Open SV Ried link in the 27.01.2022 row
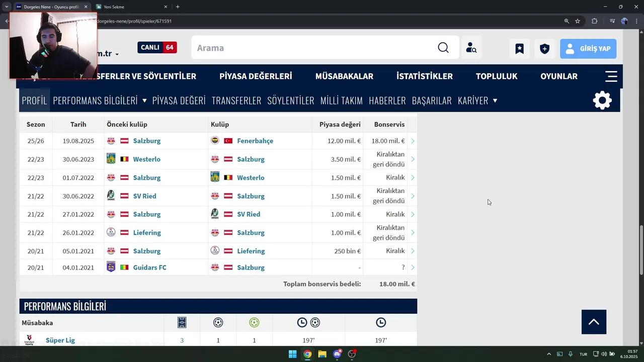This screenshot has height=362, width=644. click(x=249, y=214)
